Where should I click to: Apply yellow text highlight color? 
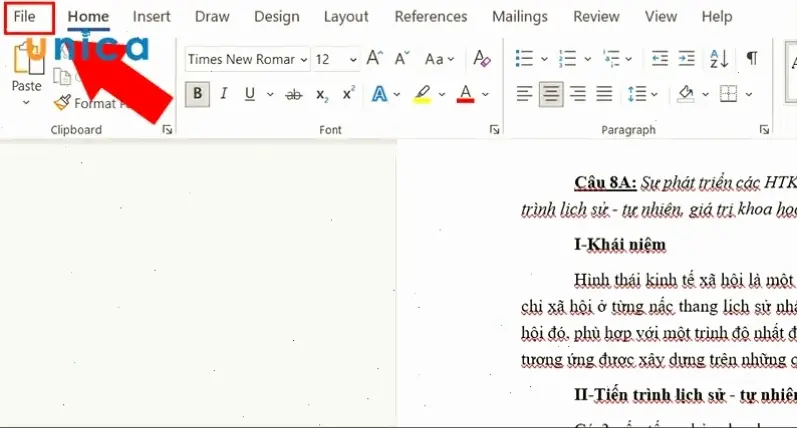click(422, 94)
